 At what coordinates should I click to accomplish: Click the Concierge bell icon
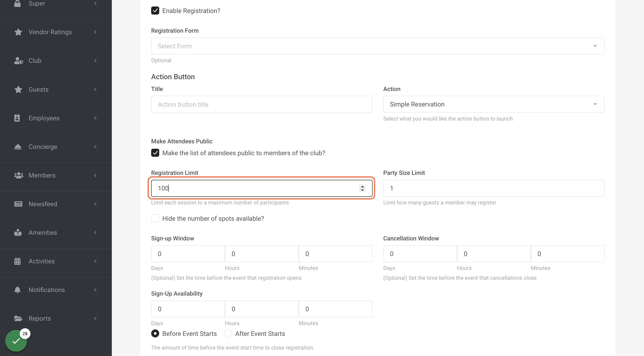[18, 147]
